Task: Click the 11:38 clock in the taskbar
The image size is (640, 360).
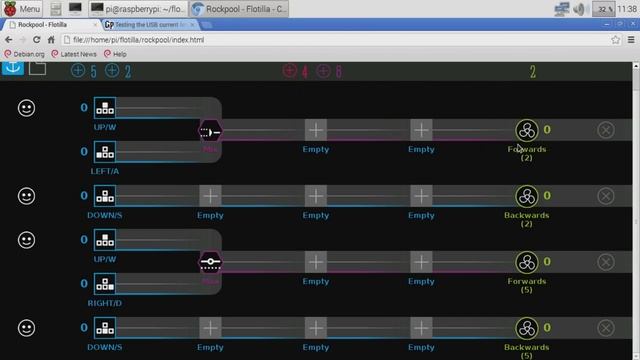Action: coord(627,9)
